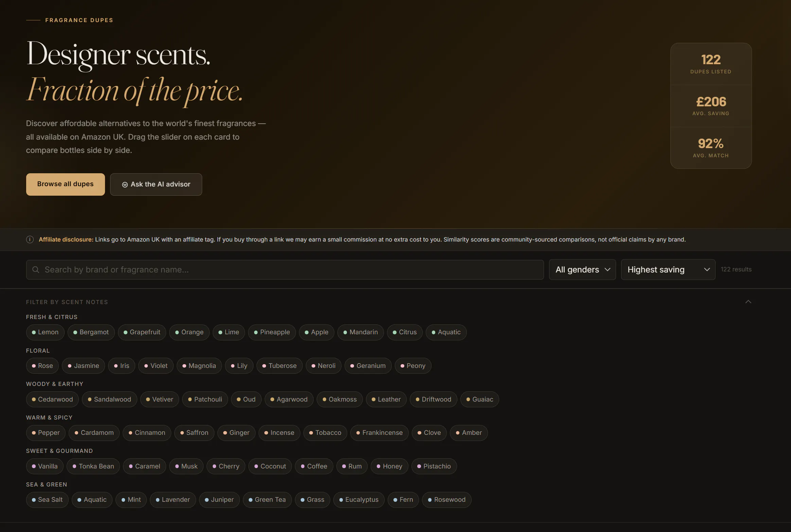Pick the Mint scent chip
The image size is (791, 532).
[131, 500]
